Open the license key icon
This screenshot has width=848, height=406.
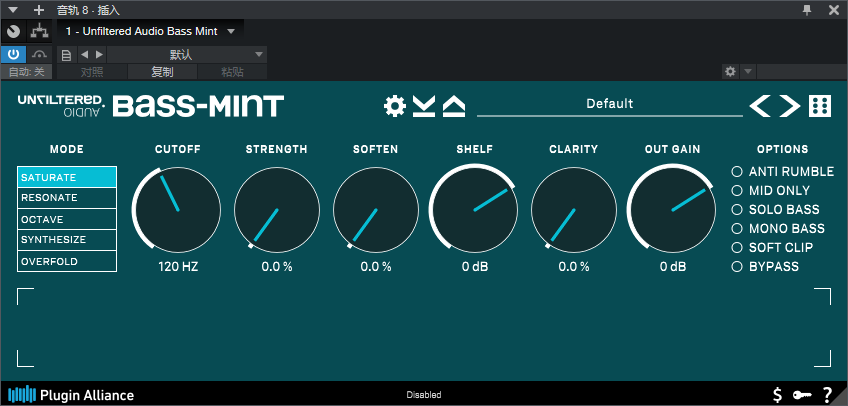[x=802, y=395]
